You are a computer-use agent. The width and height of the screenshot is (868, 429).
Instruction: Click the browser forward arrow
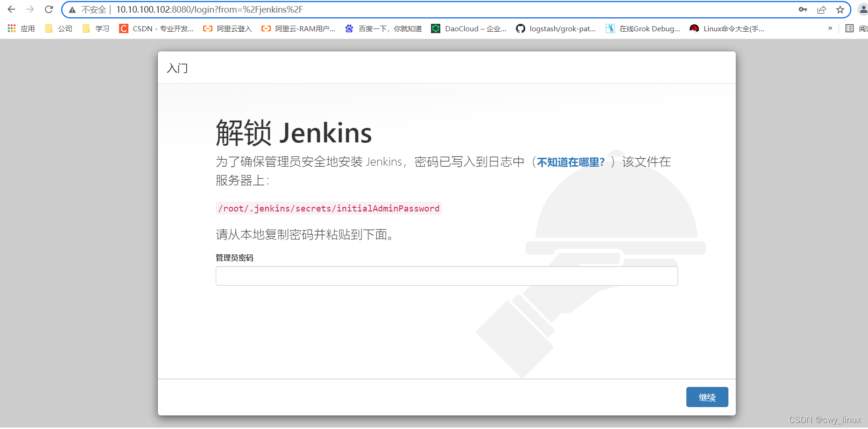(30, 9)
